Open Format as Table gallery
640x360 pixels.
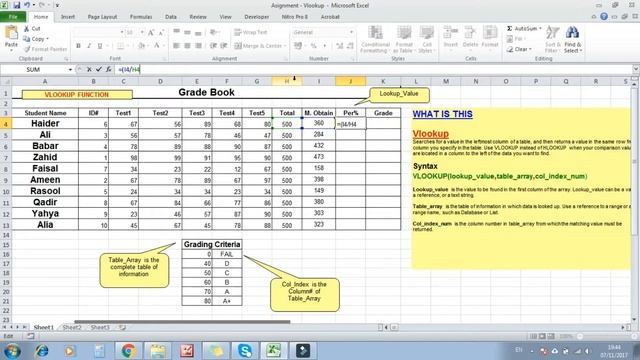point(403,40)
